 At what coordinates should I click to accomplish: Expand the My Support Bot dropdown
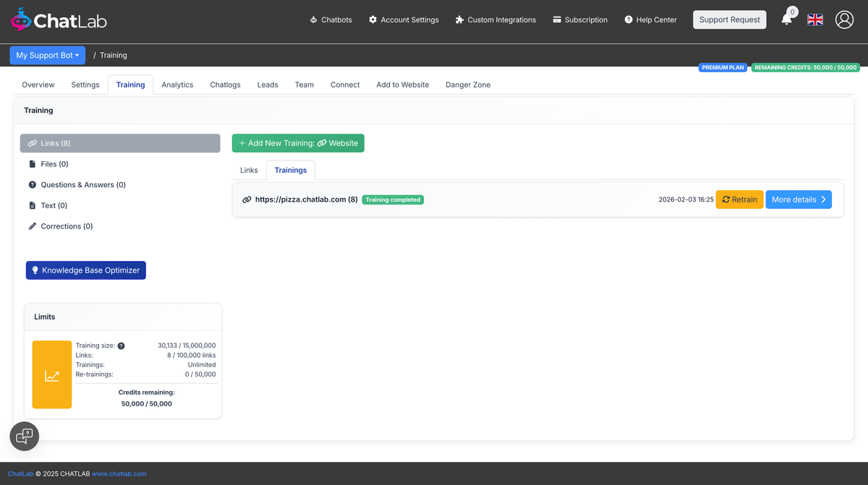point(48,55)
